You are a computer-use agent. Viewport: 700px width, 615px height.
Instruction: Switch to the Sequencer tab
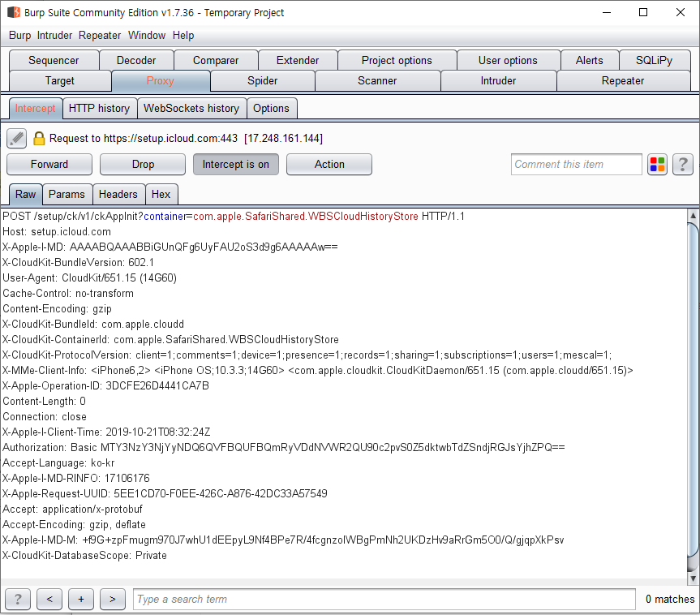(x=54, y=60)
